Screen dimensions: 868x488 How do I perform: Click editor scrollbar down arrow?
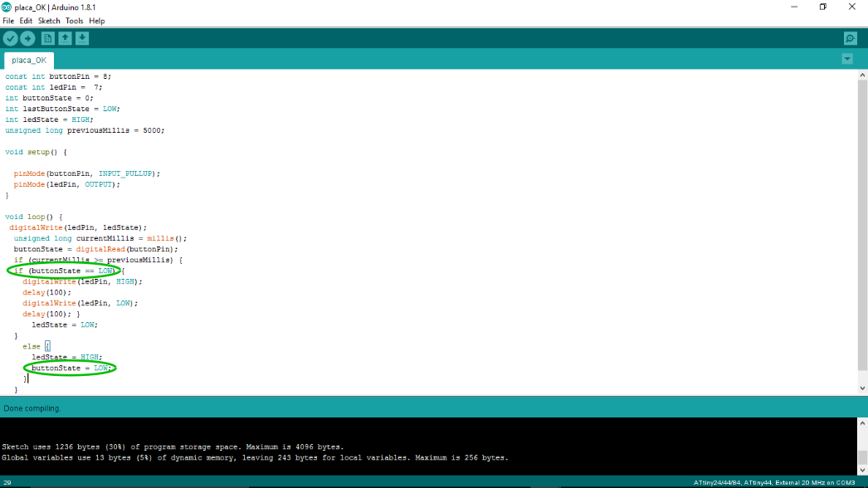(x=862, y=388)
